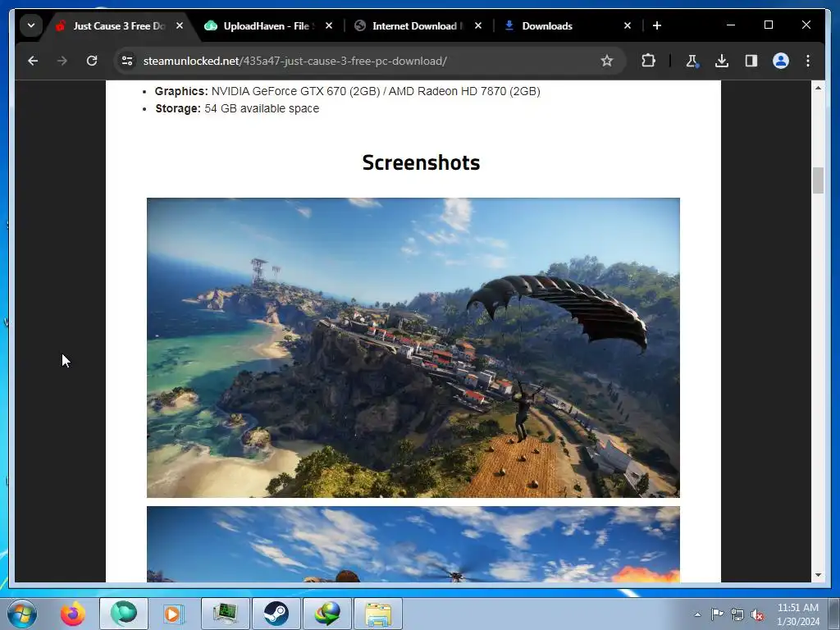Close the Internet Download Manager tab
Screen dimensions: 840x630
[x=478, y=25]
